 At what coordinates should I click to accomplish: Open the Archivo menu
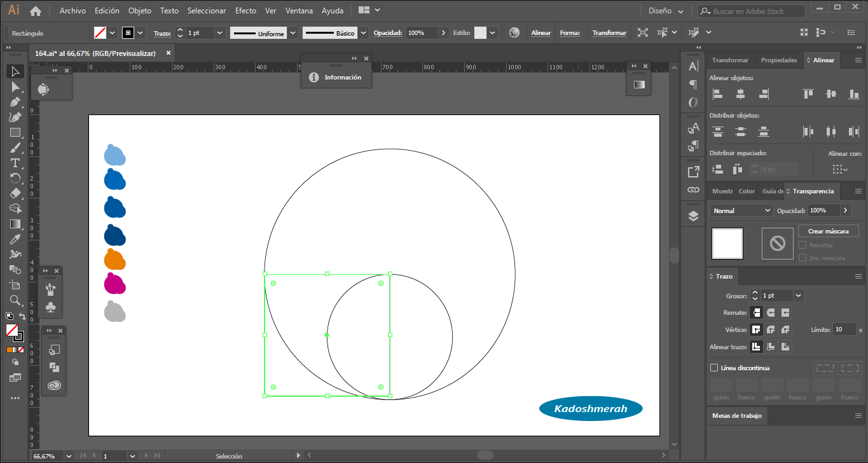72,11
